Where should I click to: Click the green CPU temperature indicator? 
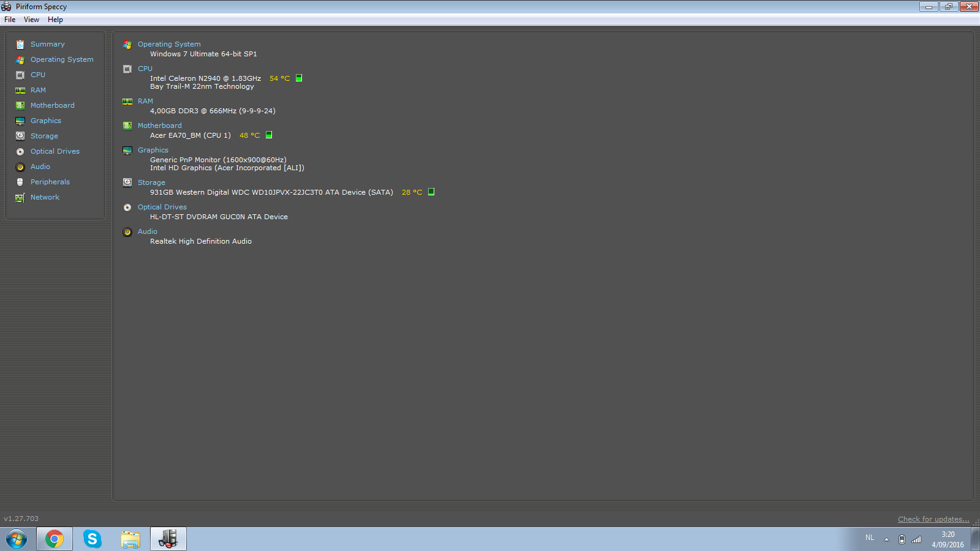click(x=299, y=78)
